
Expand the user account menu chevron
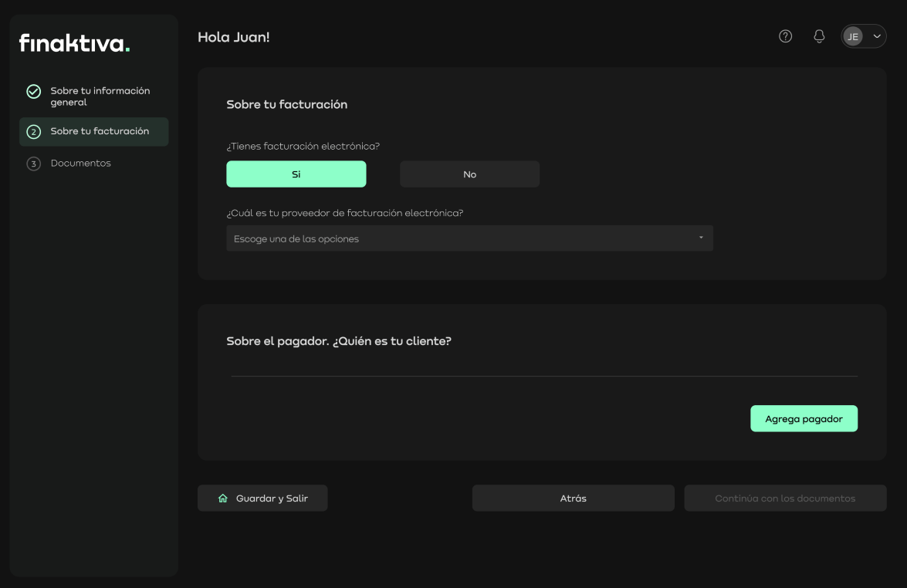pos(877,36)
